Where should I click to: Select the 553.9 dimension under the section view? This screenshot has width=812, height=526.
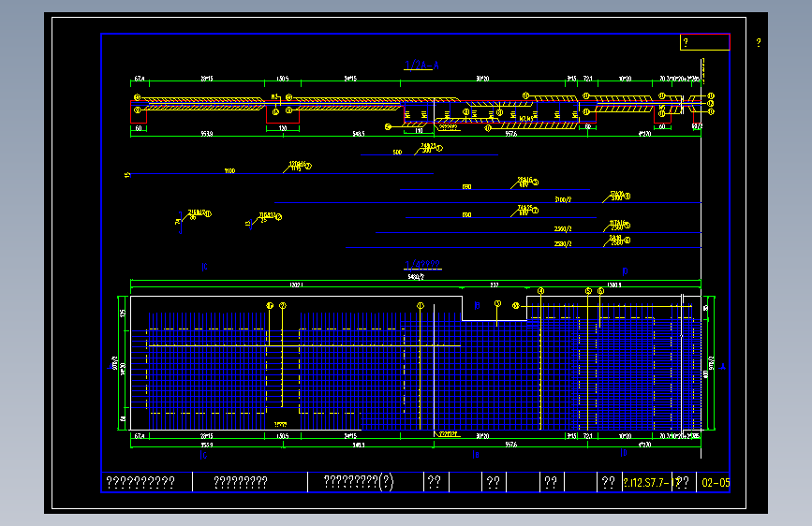pyautogui.click(x=207, y=134)
